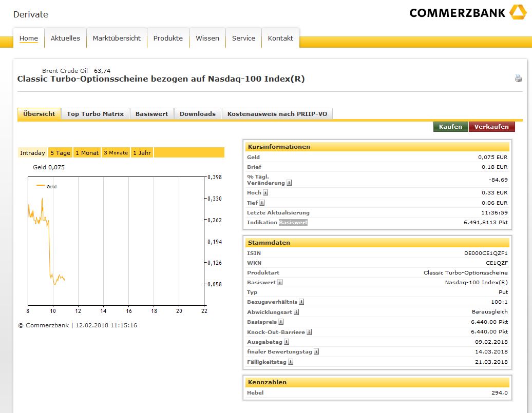Image resolution: width=532 pixels, height=413 pixels.
Task: Click the printer icon
Action: point(518,78)
